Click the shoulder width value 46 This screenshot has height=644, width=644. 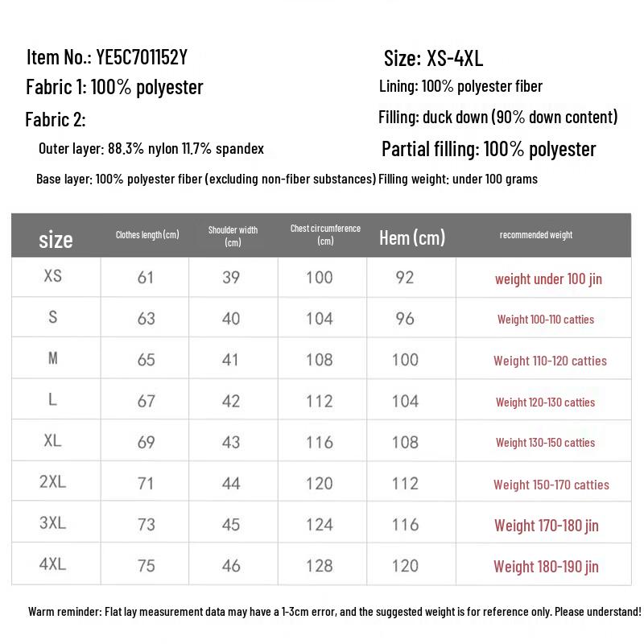tap(231, 566)
